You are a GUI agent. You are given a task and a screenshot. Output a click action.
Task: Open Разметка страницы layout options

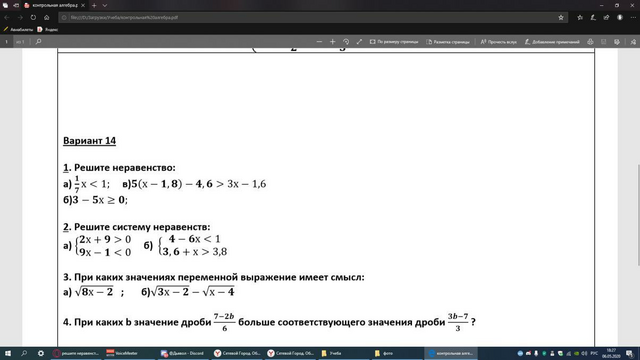[x=448, y=42]
